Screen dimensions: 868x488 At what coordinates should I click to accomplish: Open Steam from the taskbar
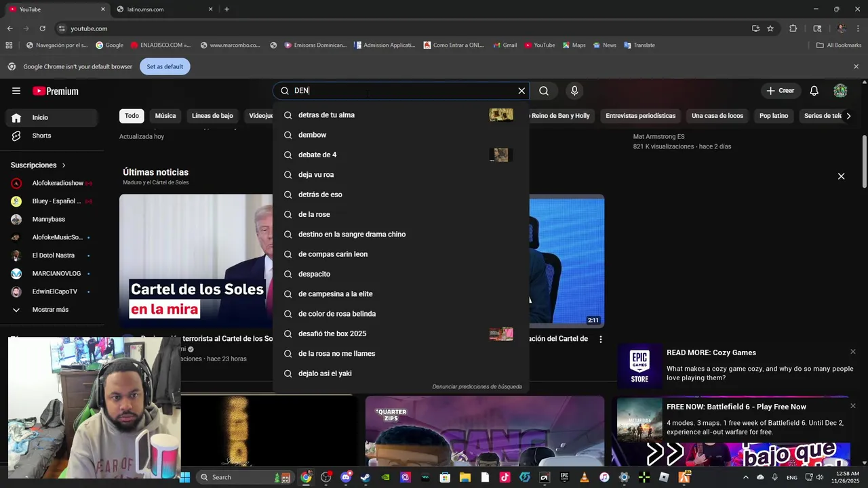tap(365, 477)
